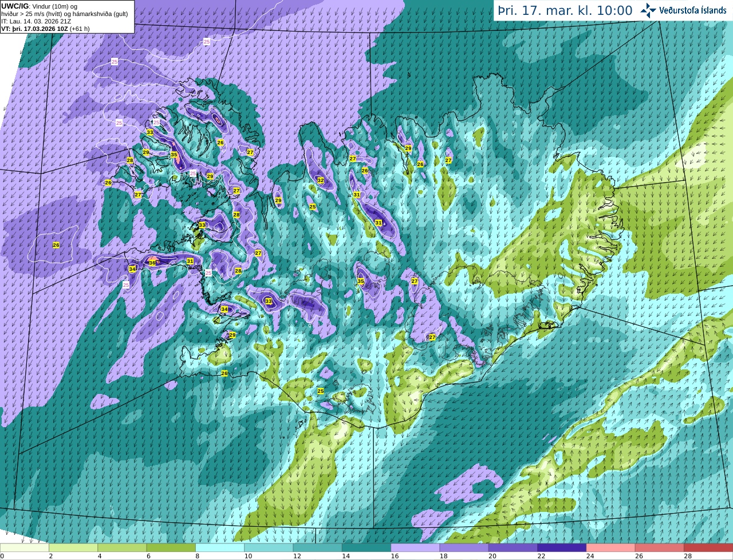The height and width of the screenshot is (560, 733).
Task: Click the Veðurstofa Íslands logo icon
Action: tap(648, 10)
